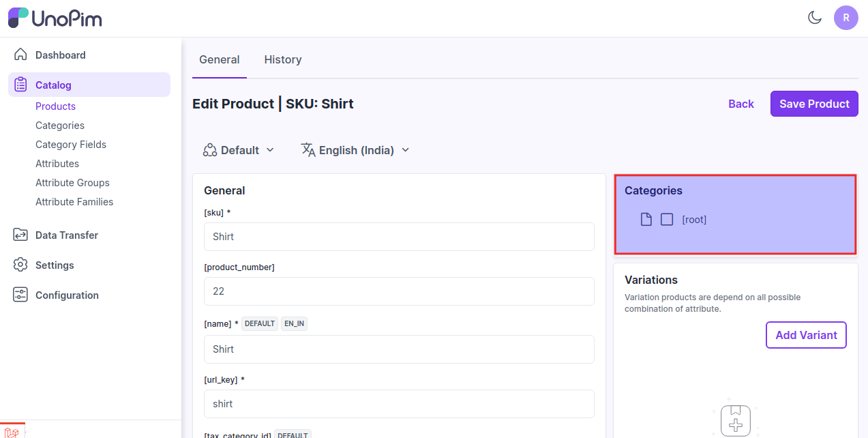The height and width of the screenshot is (438, 868).
Task: Click the UnoPim logo
Action: [55, 18]
